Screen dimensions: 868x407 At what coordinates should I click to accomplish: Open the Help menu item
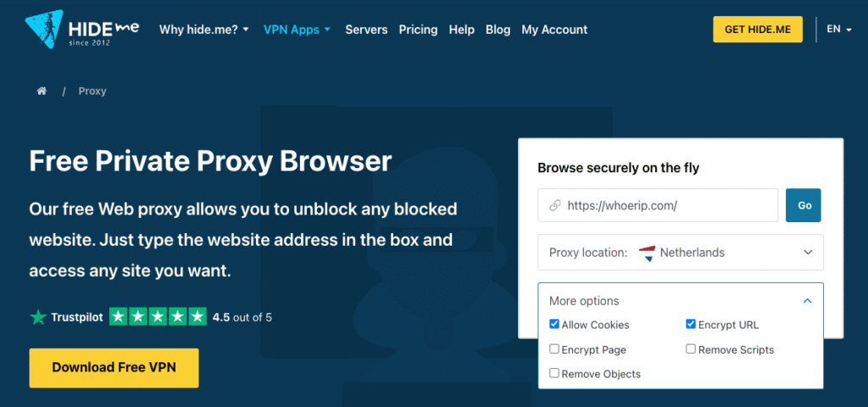462,30
